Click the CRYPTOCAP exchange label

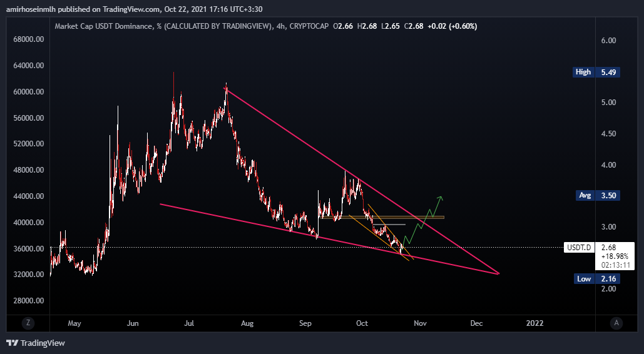tap(309, 26)
